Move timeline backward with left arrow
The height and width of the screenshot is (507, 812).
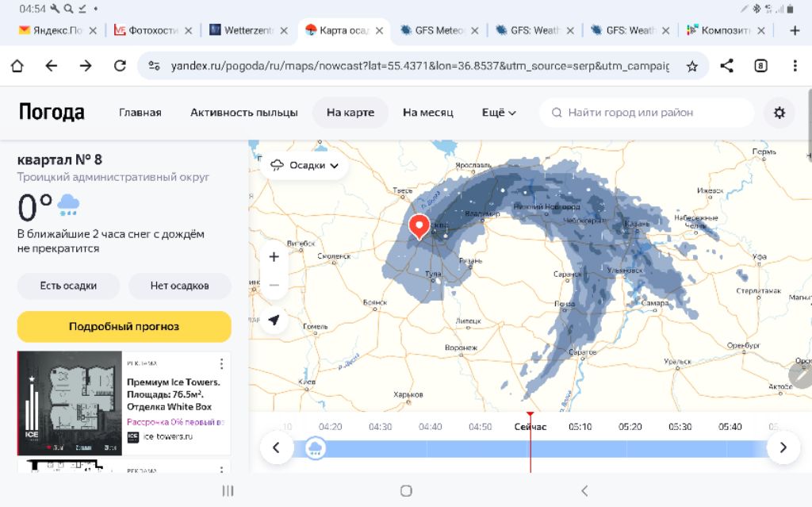pyautogui.click(x=277, y=447)
